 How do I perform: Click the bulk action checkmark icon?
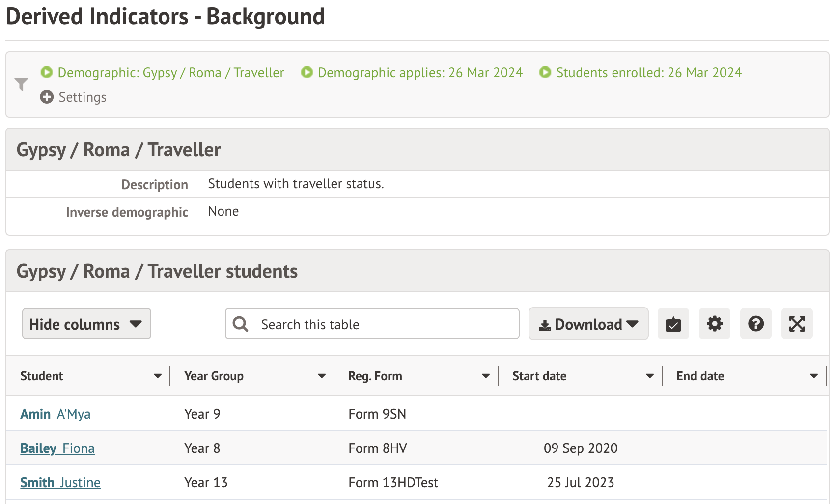click(x=673, y=324)
